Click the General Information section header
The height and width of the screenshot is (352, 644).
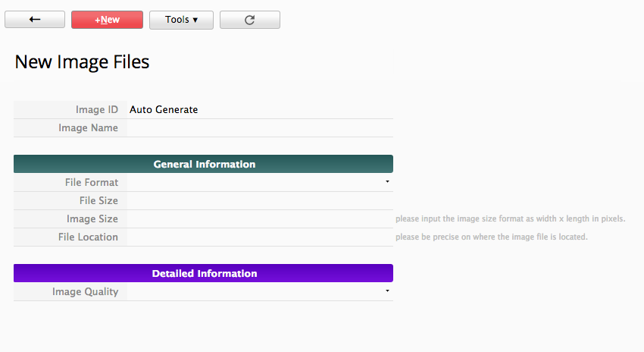(204, 164)
